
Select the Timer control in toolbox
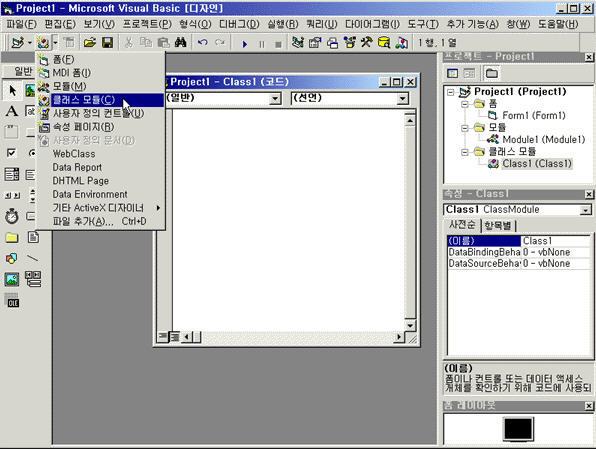[x=11, y=216]
